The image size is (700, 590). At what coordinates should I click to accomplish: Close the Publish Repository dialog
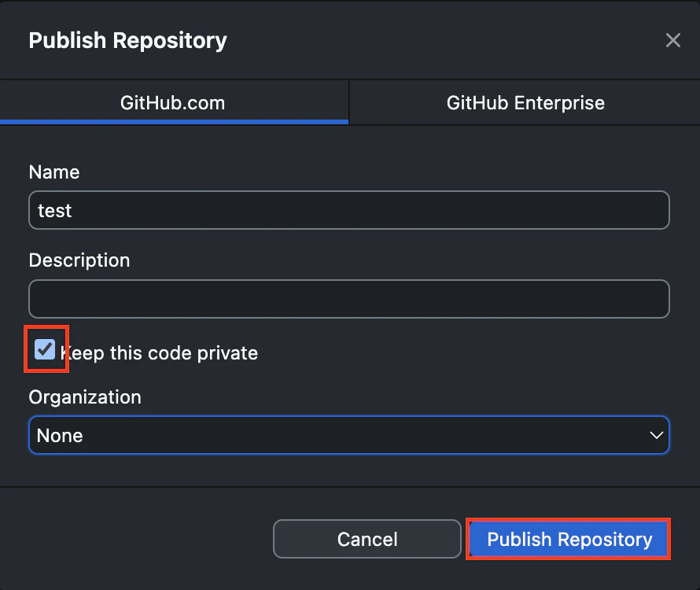(x=672, y=40)
